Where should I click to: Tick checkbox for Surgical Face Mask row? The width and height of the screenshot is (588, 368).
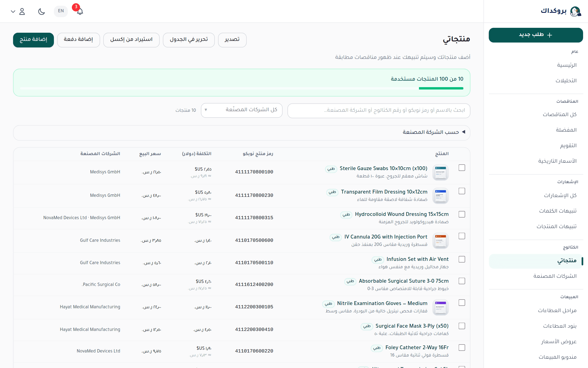tap(462, 326)
